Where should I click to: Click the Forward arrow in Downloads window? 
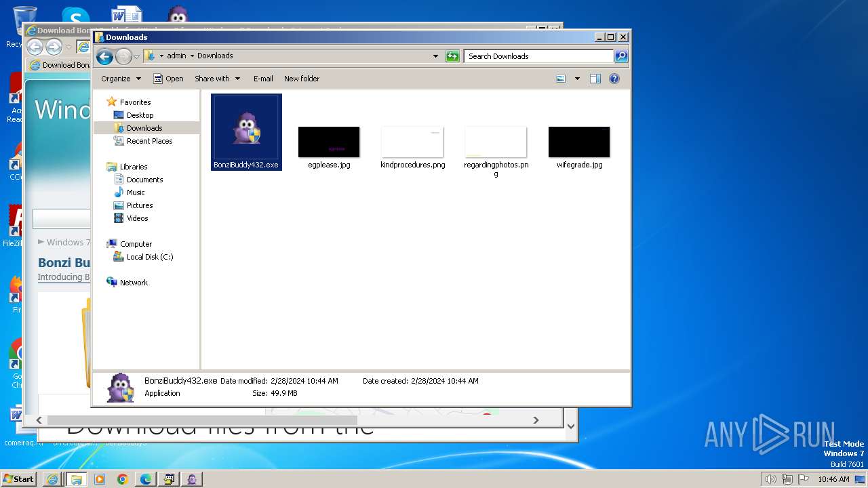click(x=123, y=56)
